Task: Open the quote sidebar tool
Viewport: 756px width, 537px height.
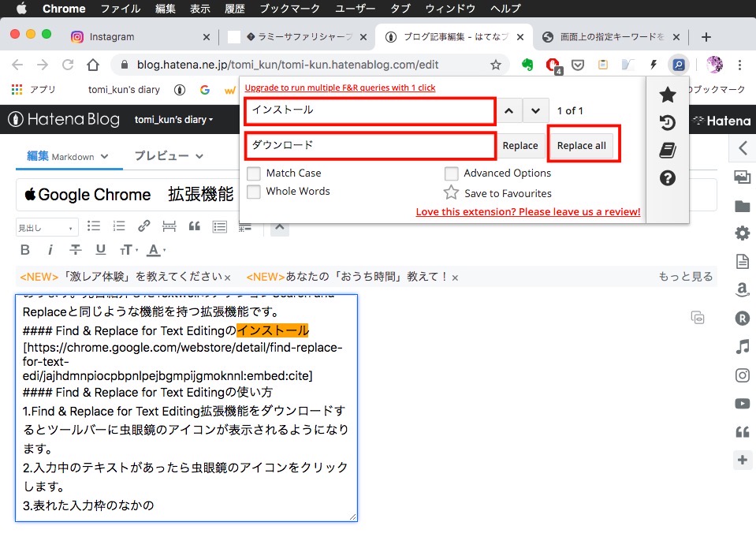Action: (x=743, y=432)
